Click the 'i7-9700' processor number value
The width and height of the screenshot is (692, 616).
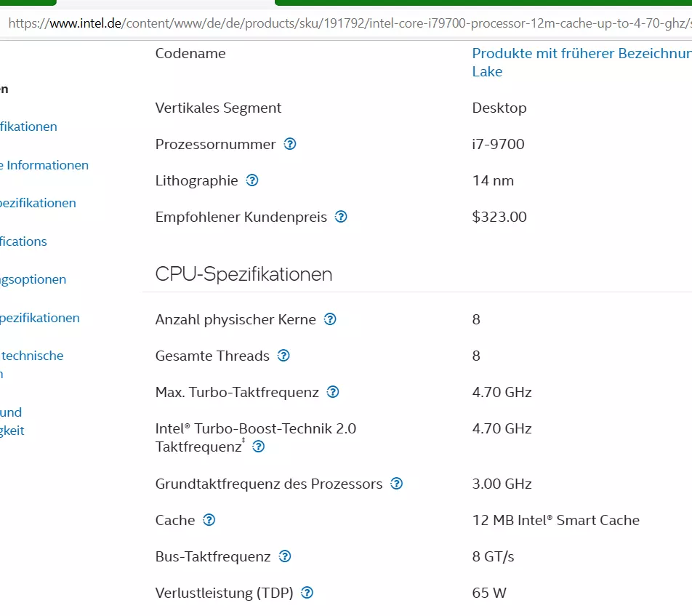[498, 144]
